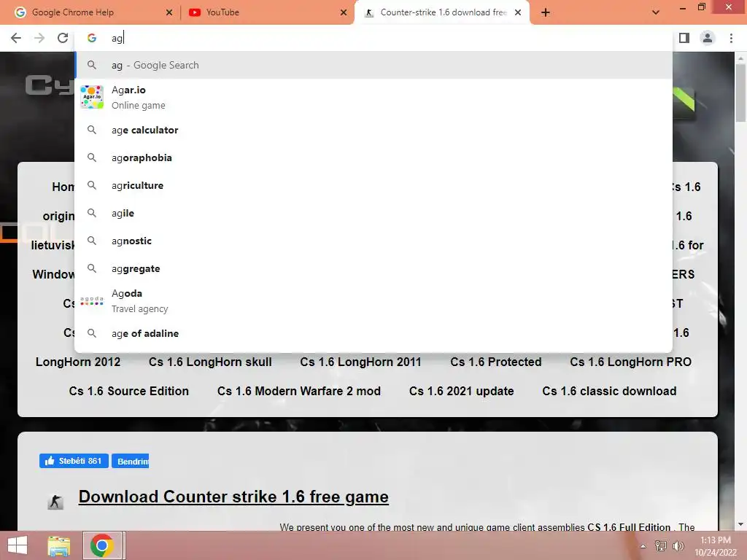Open the network tray icon

point(660,545)
